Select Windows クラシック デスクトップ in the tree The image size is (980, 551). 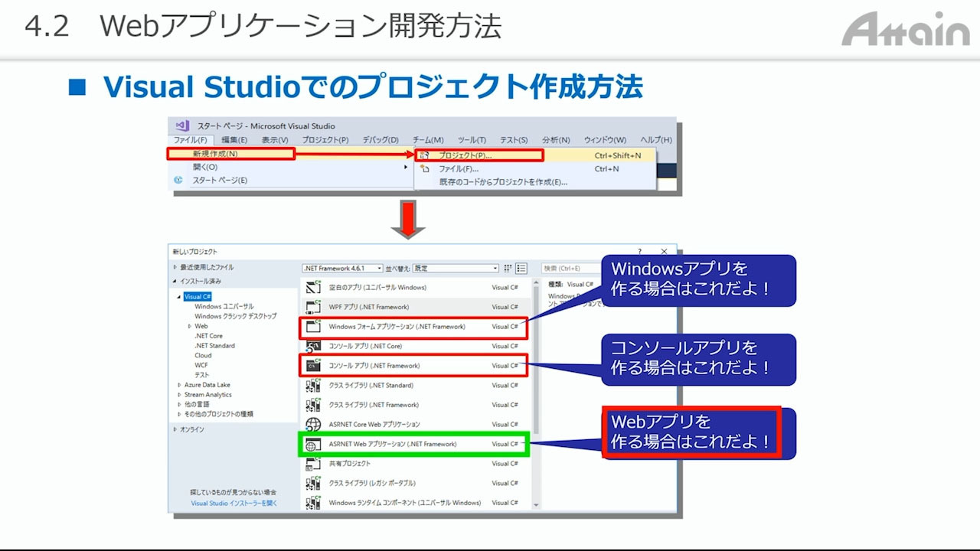pos(236,316)
